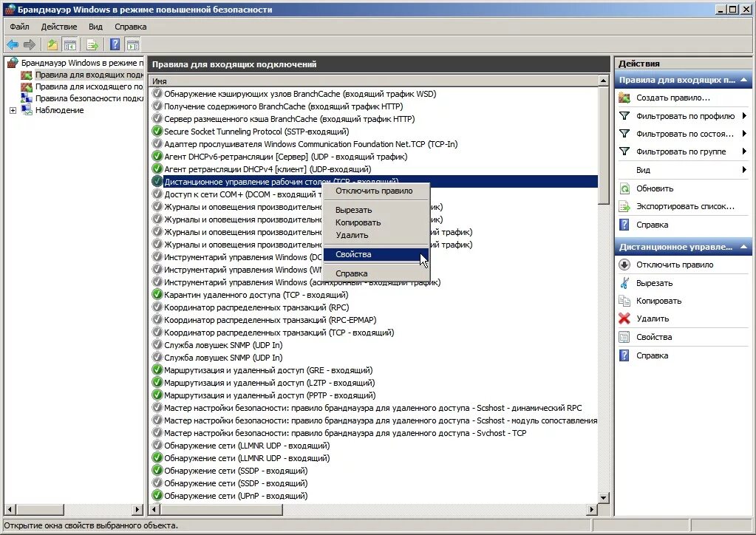Click Экспортировать список... link
756x535 pixels.
pos(685,206)
